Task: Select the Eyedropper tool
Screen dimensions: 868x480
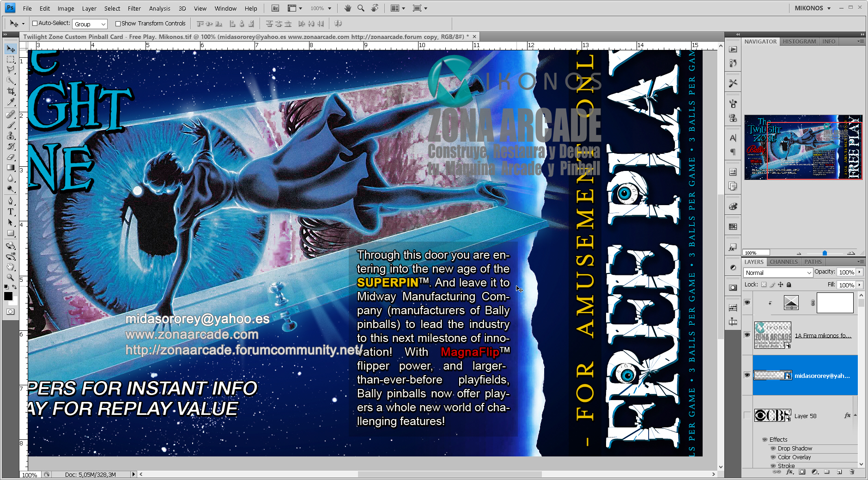Action: pos(11,102)
